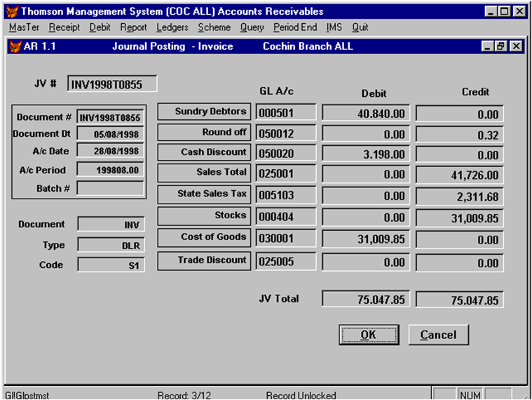Click 'Record Unlocked' status text
Viewport: 532px width, 400px height.
[x=301, y=395]
